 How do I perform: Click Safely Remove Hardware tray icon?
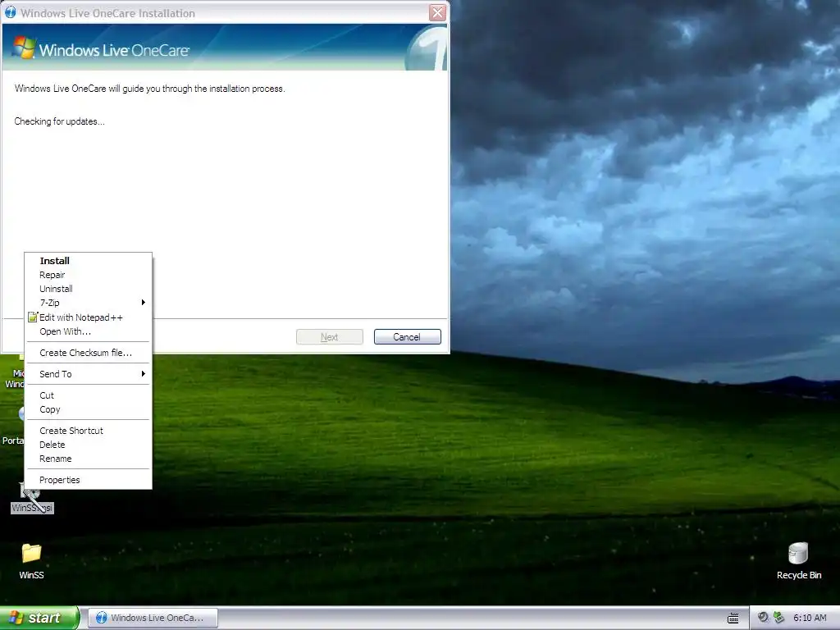pyautogui.click(x=779, y=617)
